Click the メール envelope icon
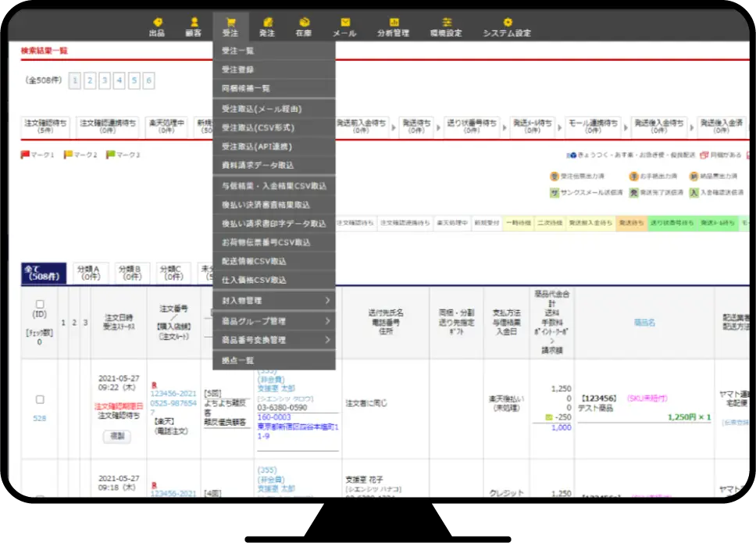Image resolution: width=756 pixels, height=543 pixels. coord(345,23)
